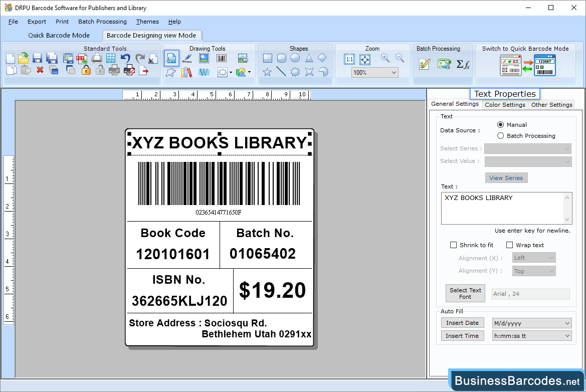Image resolution: width=586 pixels, height=392 pixels.
Task: Open the Themes menu
Action: 147,22
